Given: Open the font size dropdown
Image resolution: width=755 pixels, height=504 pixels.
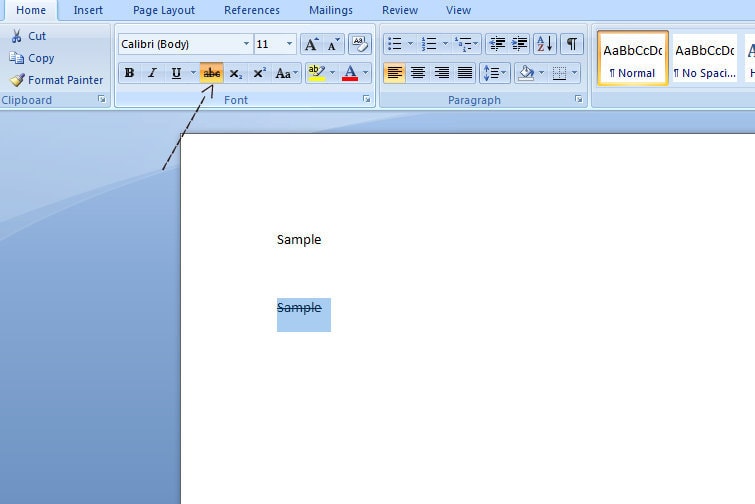Looking at the screenshot, I should [x=290, y=44].
